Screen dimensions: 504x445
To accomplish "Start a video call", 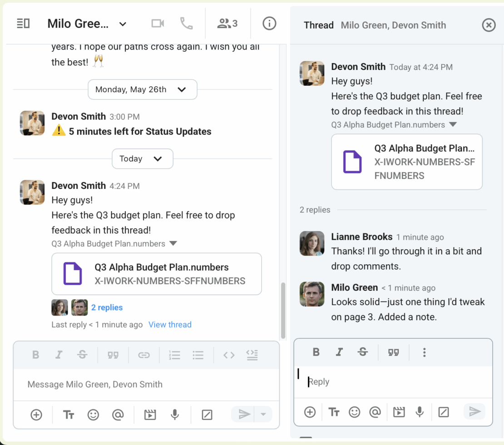I will pos(157,24).
